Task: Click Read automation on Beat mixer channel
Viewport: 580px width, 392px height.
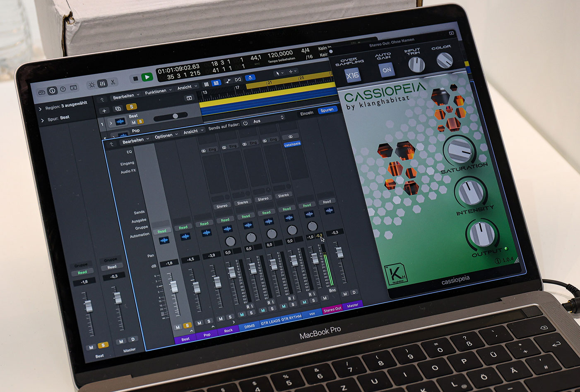Action: tap(162, 231)
